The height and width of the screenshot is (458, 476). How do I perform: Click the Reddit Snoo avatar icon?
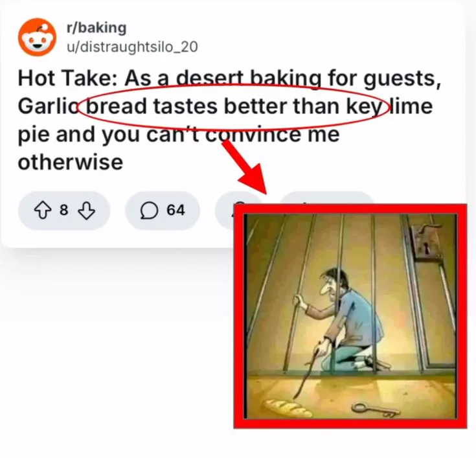(37, 38)
